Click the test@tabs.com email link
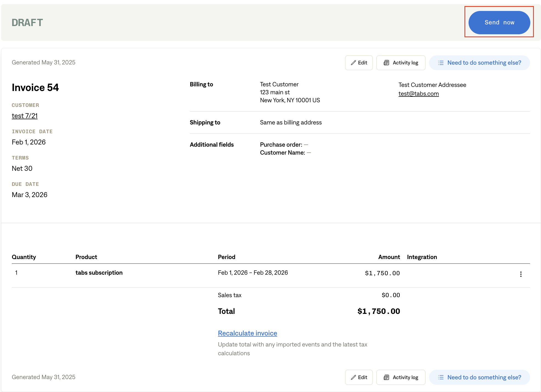This screenshot has width=541, height=392. click(418, 94)
